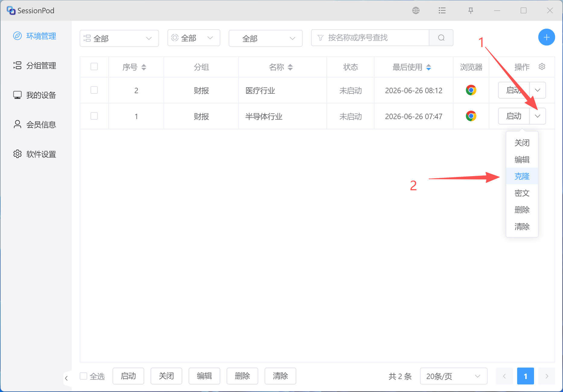The height and width of the screenshot is (392, 563).
Task: Click the 浏览器 column header
Action: point(471,67)
